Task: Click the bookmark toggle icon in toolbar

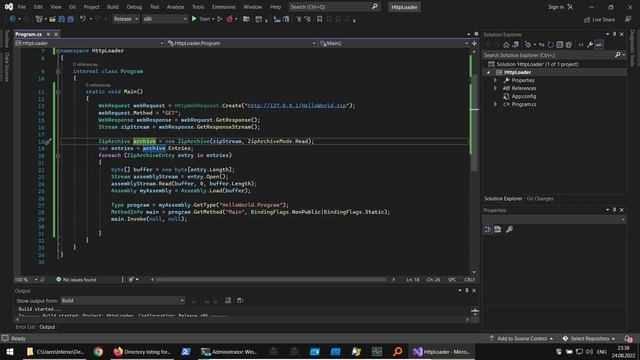Action: [319, 19]
